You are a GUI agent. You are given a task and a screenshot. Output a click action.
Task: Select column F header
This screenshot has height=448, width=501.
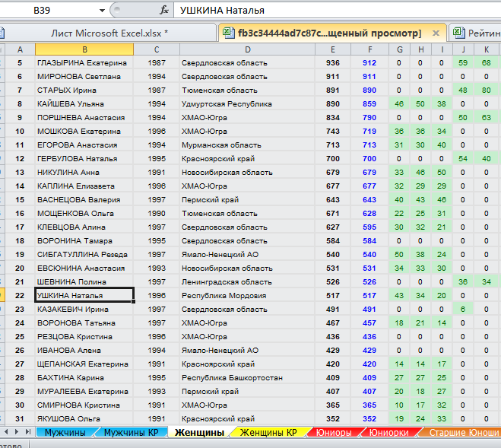369,49
